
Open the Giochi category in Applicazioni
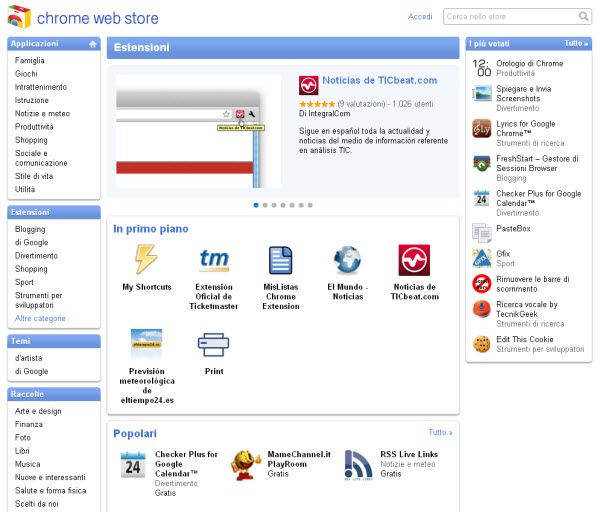27,74
